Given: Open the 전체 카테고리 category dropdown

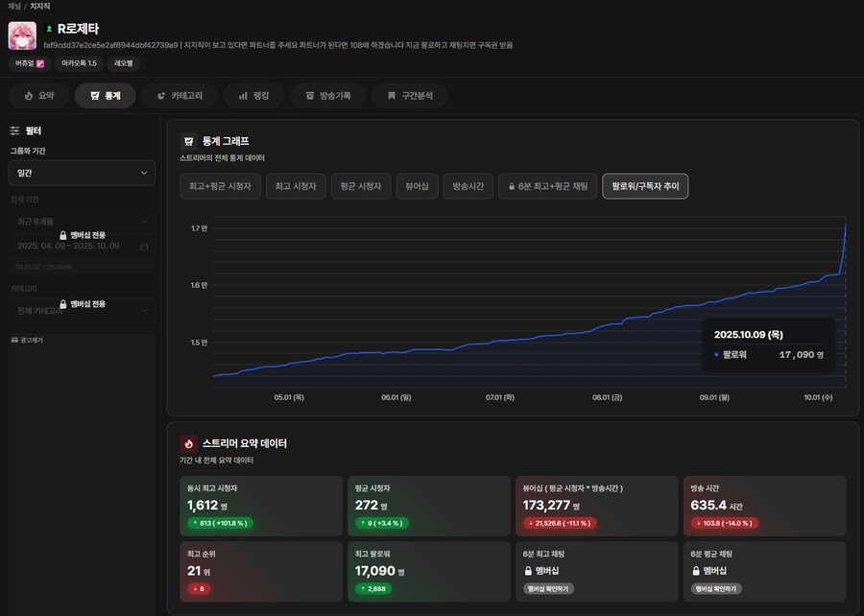Looking at the screenshot, I should [x=82, y=310].
